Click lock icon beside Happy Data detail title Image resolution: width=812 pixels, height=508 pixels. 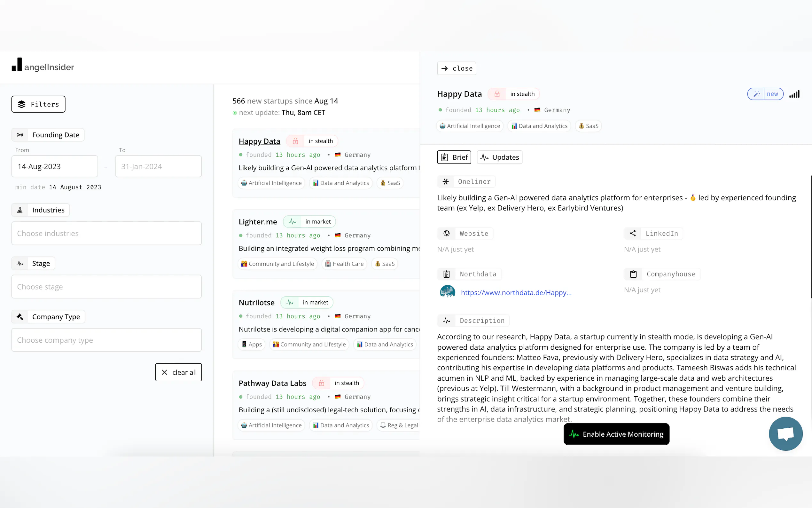coord(497,94)
